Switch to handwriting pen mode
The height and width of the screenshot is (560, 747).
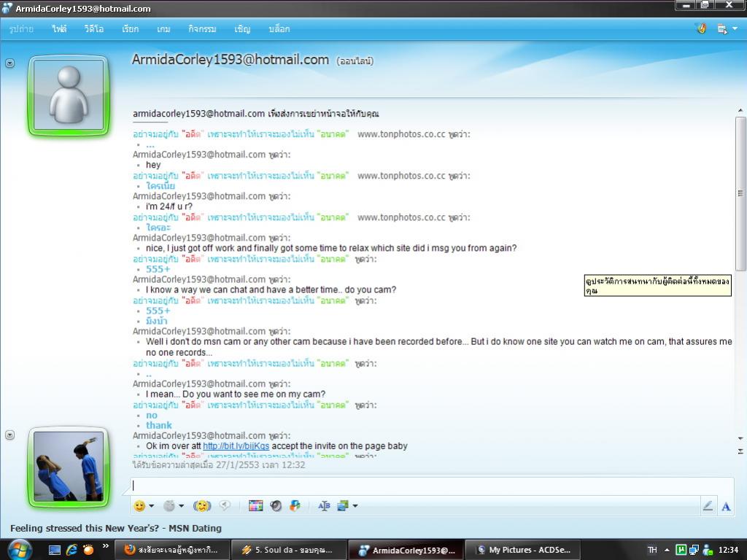click(708, 506)
